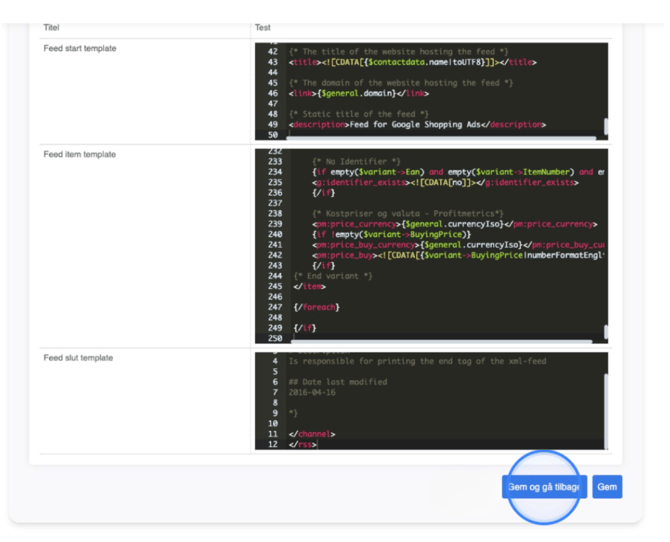Click line 46 link tag with $general.domain
This screenshot has width=670, height=542.
click(x=359, y=93)
